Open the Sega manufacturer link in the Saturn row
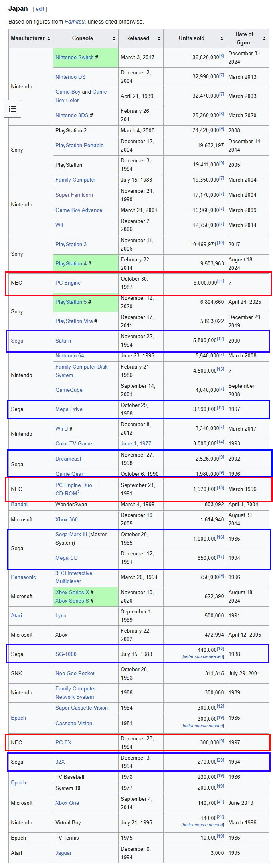This screenshot has width=273, height=868. click(17, 341)
